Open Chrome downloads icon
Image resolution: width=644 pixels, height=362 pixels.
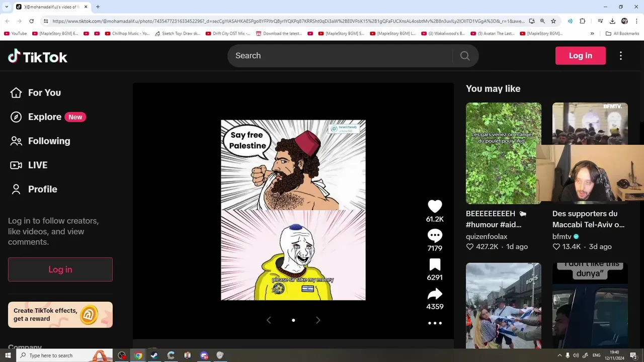click(x=612, y=21)
